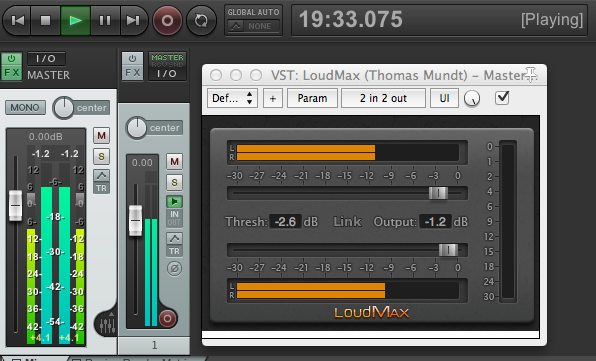Go to project start in transport

pos(17,20)
